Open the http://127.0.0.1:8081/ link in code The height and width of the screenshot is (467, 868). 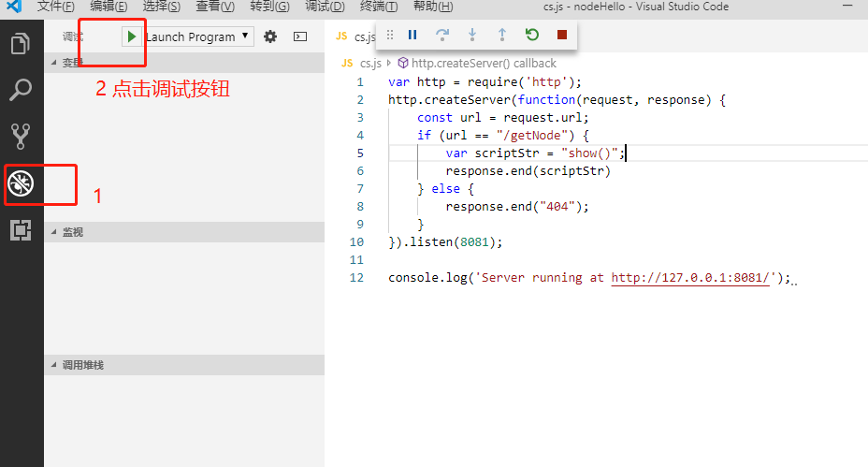[690, 278]
